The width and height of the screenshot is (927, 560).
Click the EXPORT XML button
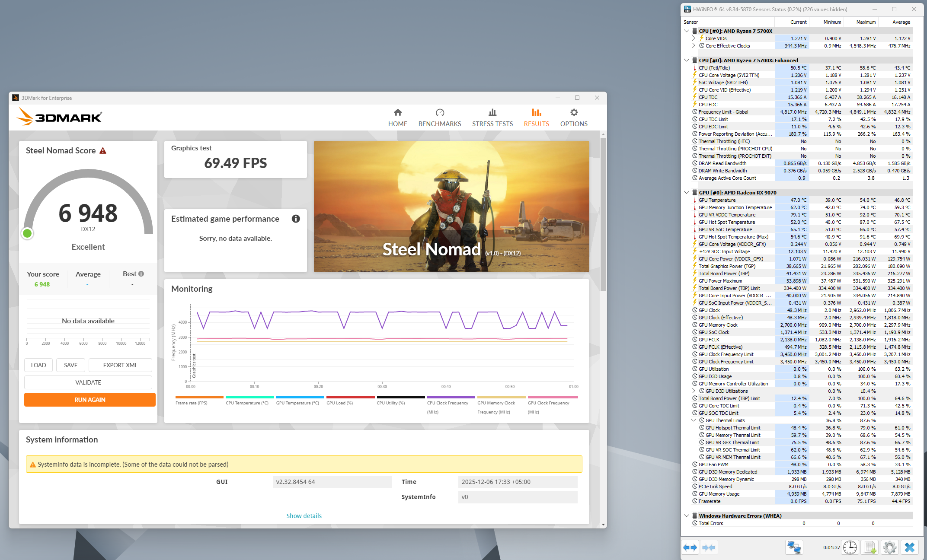point(120,365)
